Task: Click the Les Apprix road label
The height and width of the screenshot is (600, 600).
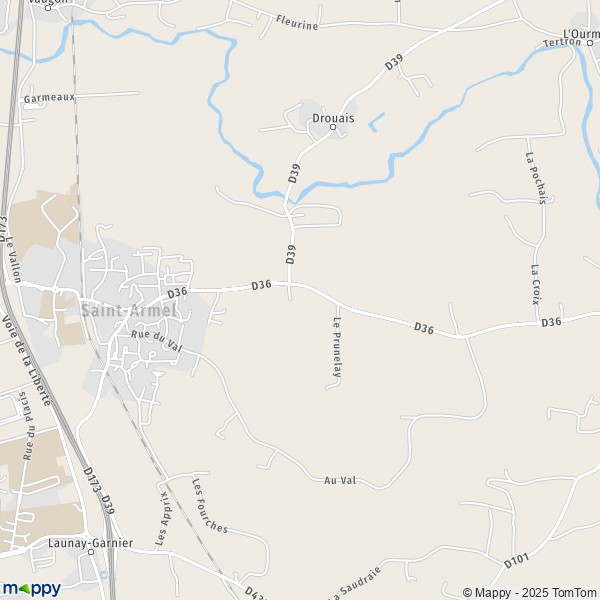Action: tap(164, 519)
